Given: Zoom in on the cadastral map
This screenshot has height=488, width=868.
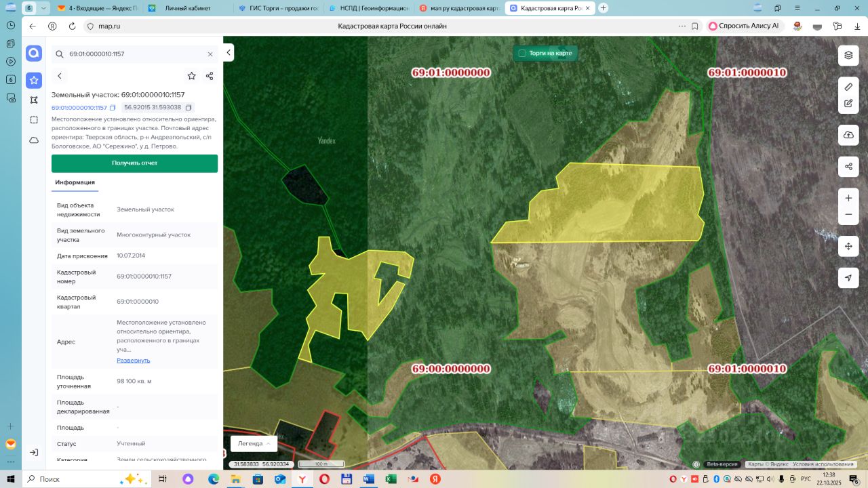Looking at the screenshot, I should [848, 198].
